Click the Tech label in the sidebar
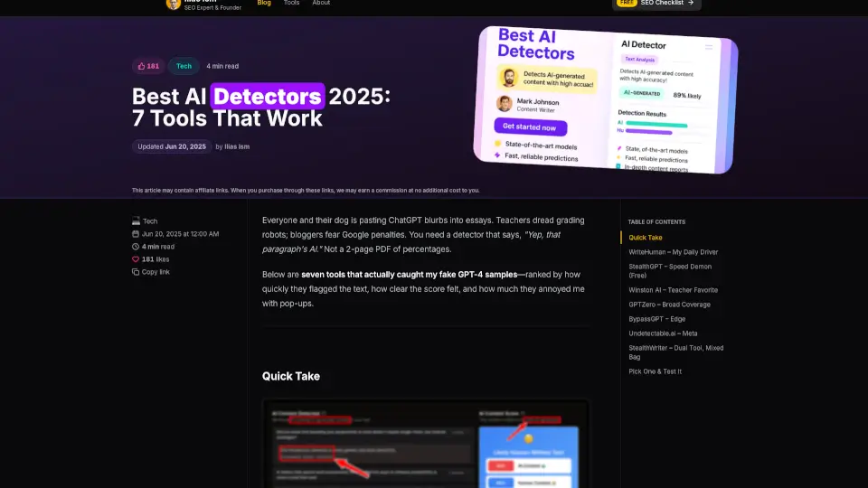 point(150,221)
